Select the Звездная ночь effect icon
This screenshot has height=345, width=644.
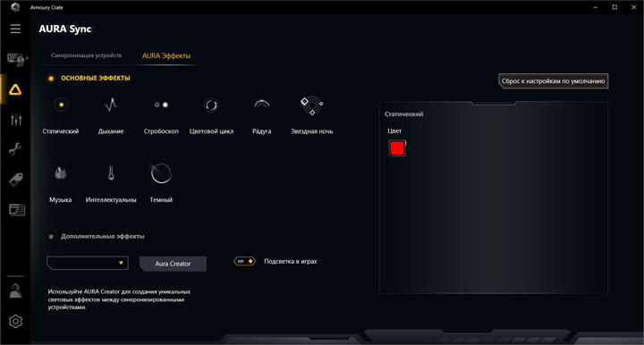[312, 105]
